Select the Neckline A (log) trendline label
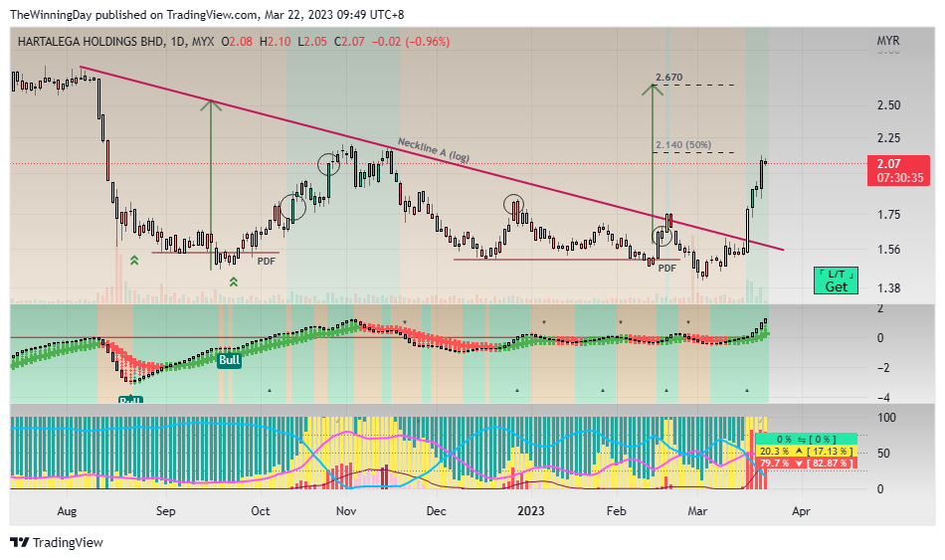This screenshot has width=945, height=560. [434, 149]
